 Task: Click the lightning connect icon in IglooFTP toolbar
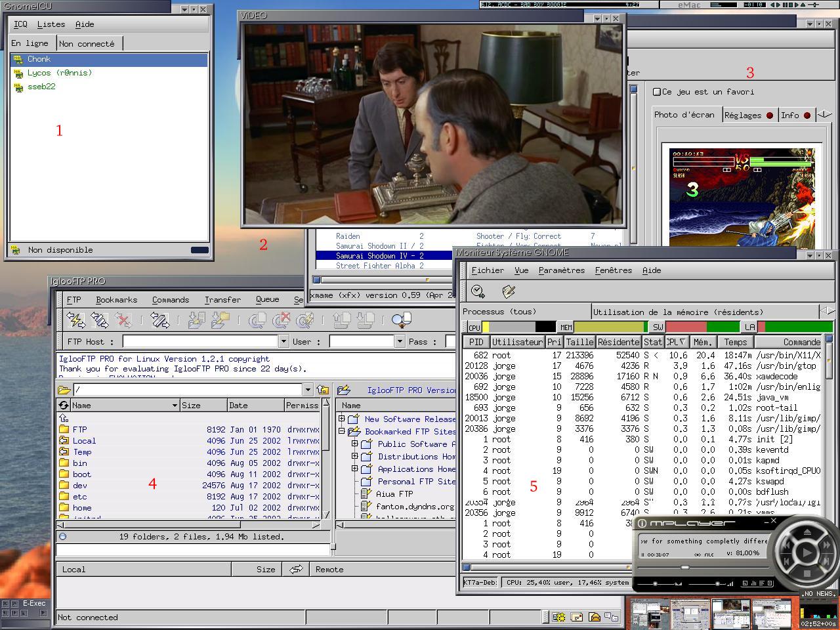coord(76,320)
